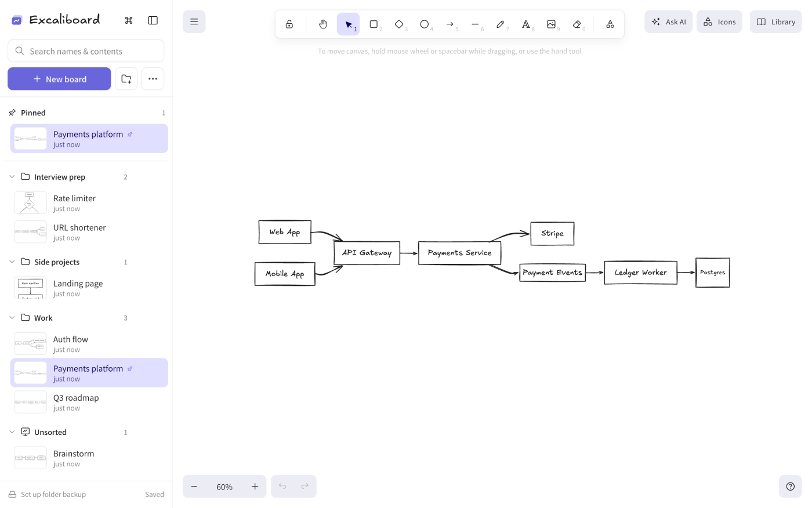
Task: Open the help question mark button
Action: tap(791, 487)
